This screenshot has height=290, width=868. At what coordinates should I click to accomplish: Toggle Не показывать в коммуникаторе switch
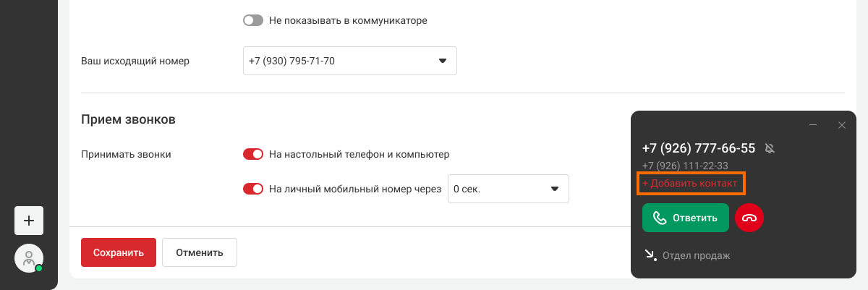(x=253, y=20)
